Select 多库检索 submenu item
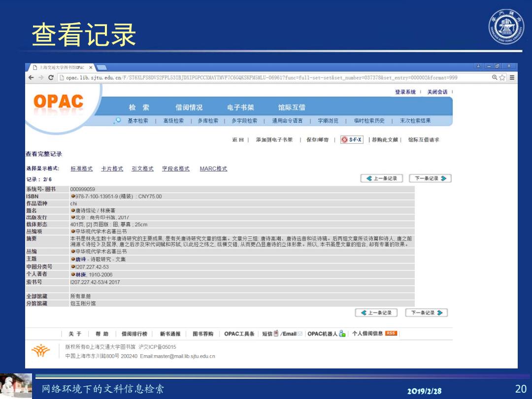 pos(208,121)
